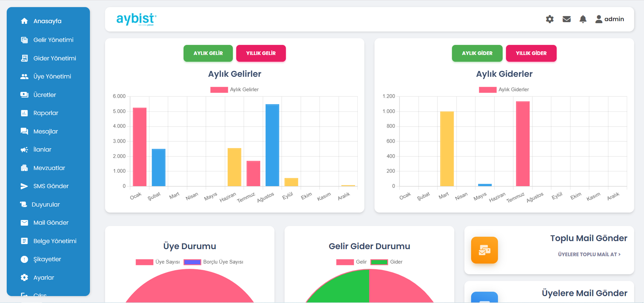Open the header envelope messages icon

tap(566, 19)
